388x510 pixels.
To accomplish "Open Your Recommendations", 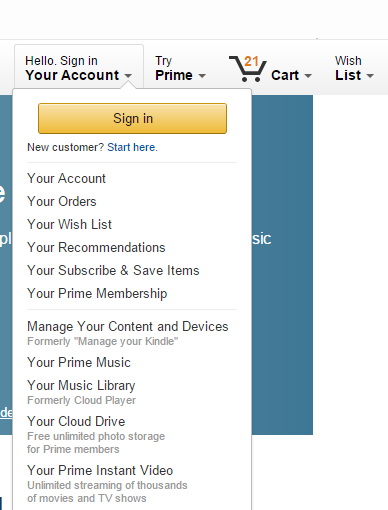I will coord(96,248).
